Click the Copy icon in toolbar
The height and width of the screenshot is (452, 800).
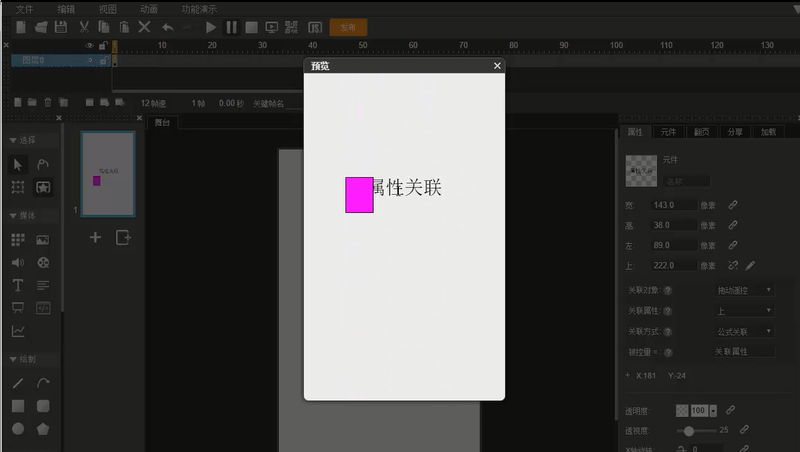104,27
